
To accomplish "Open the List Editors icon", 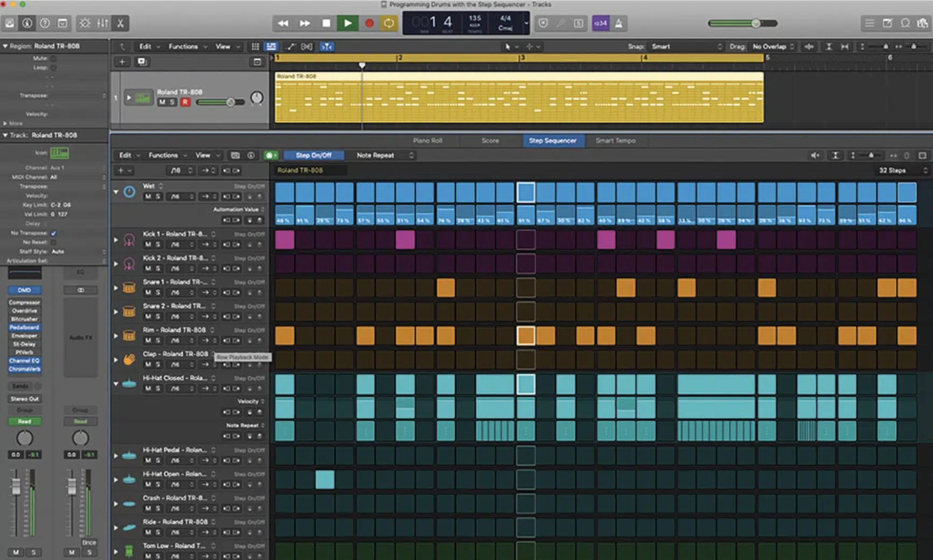I will (869, 23).
